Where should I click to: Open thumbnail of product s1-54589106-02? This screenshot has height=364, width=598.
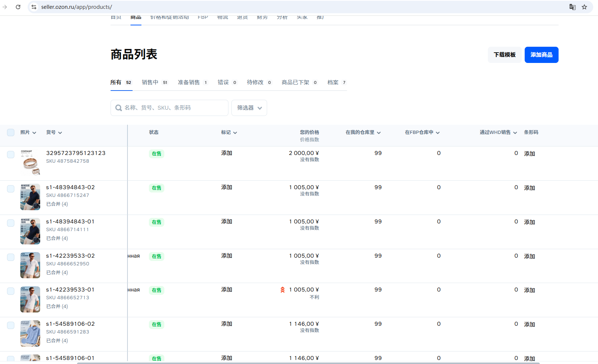click(30, 333)
